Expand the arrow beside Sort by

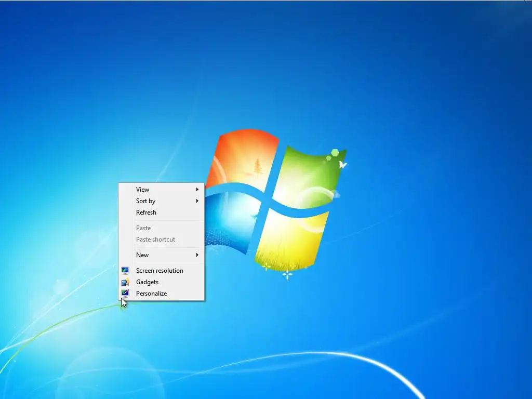[197, 201]
